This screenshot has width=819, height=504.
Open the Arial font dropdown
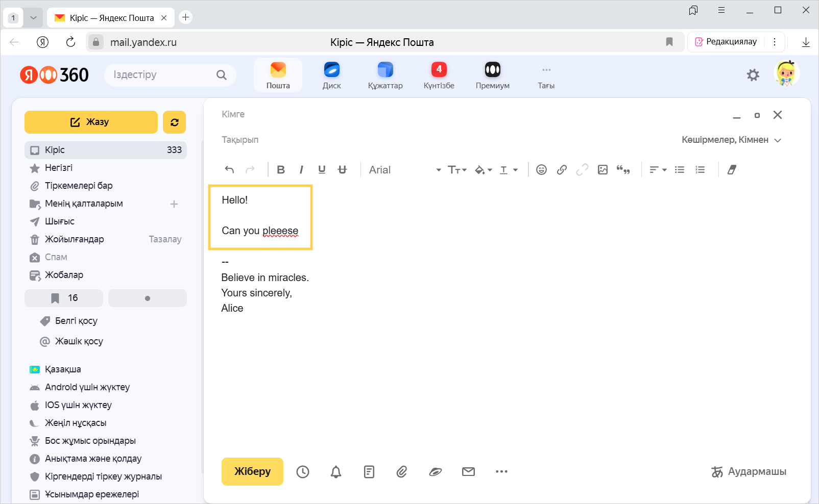pyautogui.click(x=404, y=170)
